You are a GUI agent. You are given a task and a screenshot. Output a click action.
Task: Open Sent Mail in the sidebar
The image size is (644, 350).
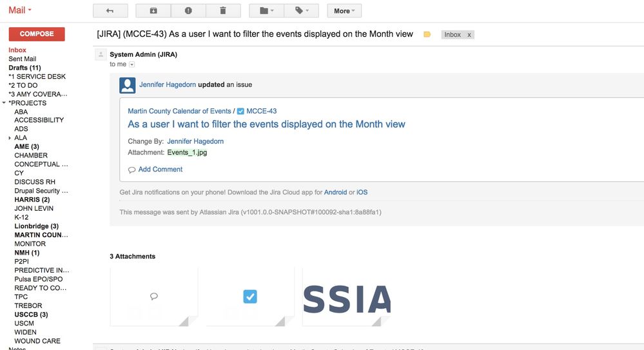click(x=22, y=59)
